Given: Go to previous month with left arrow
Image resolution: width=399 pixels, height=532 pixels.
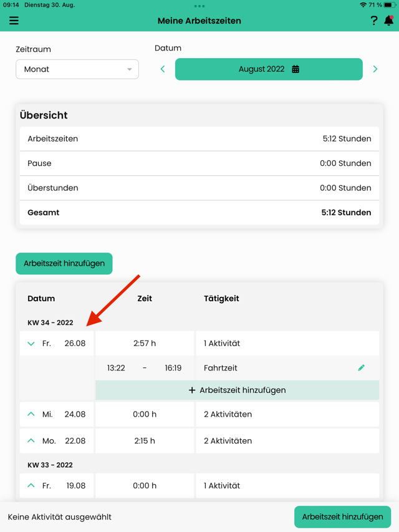Looking at the screenshot, I should (x=163, y=69).
